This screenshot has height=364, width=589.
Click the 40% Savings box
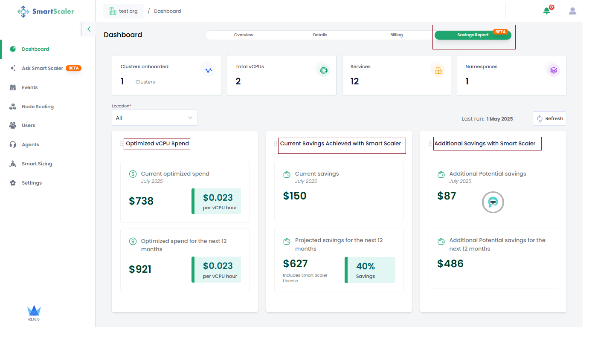tap(370, 270)
